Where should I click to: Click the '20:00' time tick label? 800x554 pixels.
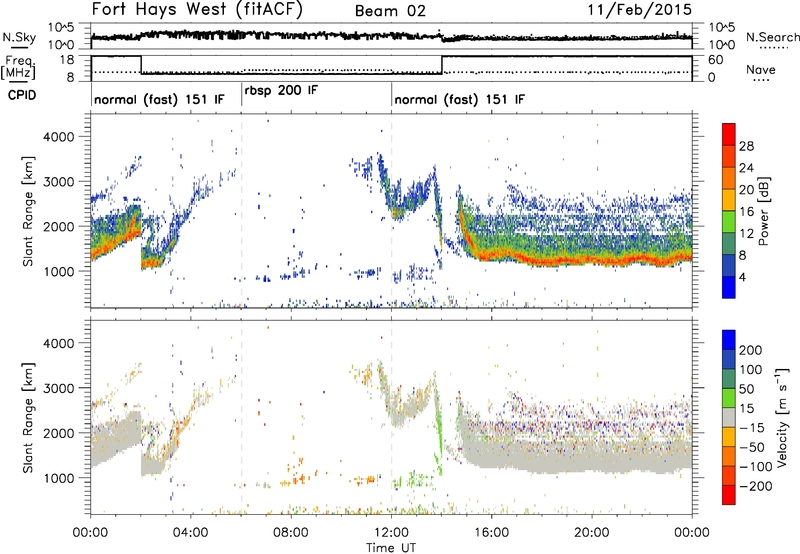[x=591, y=533]
